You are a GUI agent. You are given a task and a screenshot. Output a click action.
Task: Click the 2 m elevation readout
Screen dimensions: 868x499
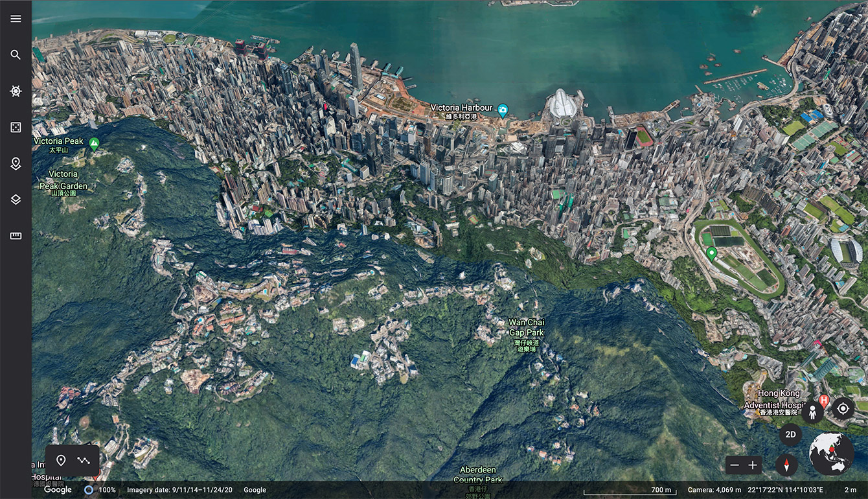tap(851, 490)
